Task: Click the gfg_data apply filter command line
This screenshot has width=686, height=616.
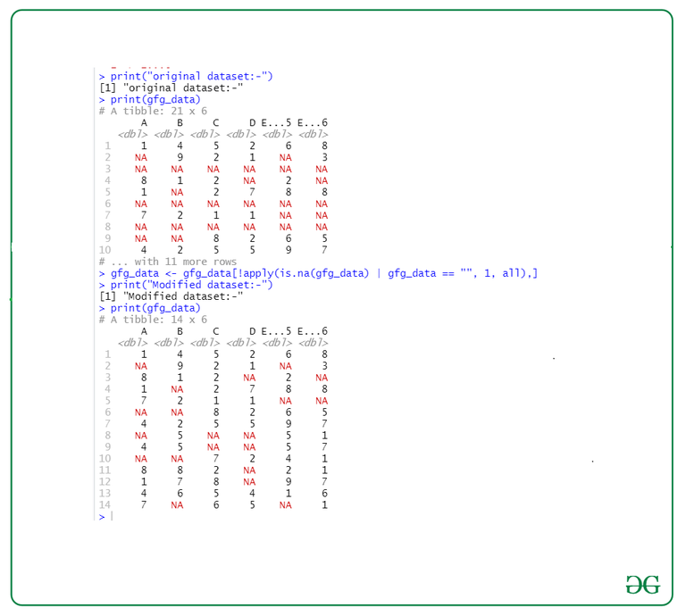Action: pos(318,273)
